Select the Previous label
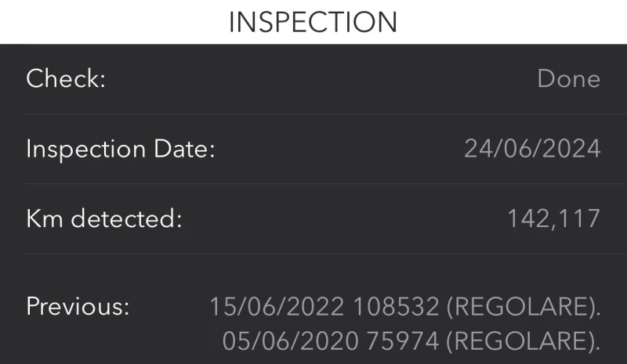 [78, 306]
